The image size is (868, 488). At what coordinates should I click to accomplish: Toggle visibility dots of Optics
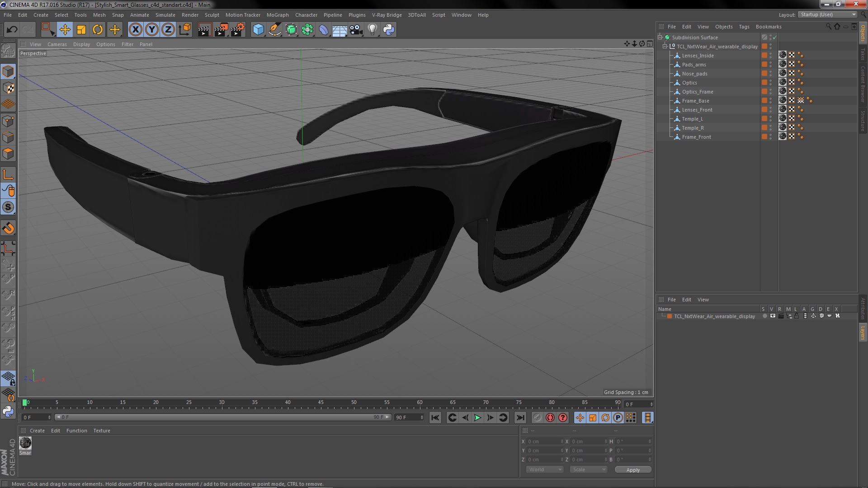771,83
